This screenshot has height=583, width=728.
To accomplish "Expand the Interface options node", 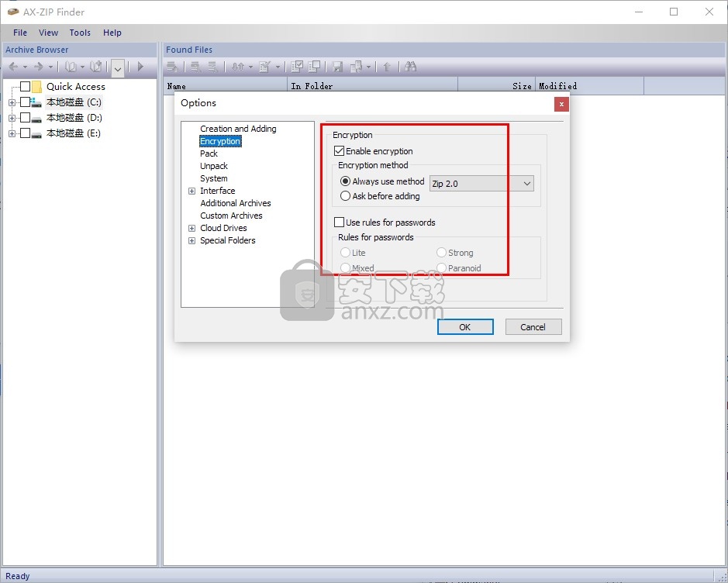I will click(191, 191).
